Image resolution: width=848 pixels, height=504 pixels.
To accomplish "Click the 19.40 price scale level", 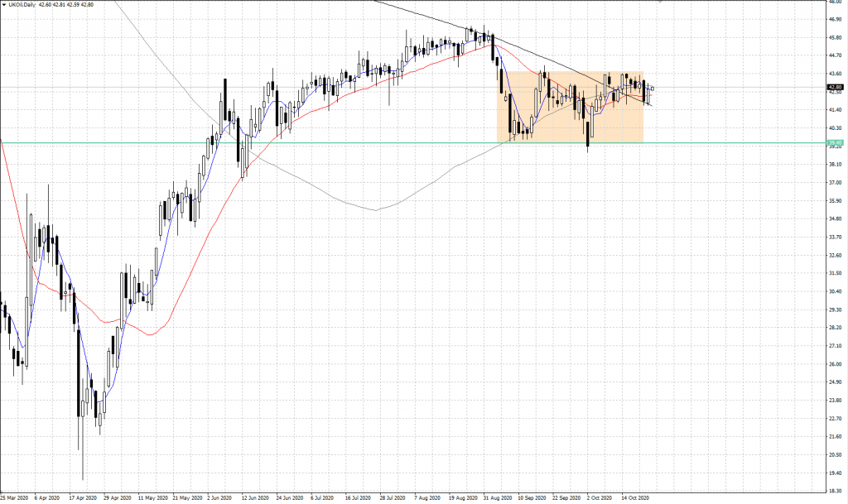I will (x=835, y=473).
